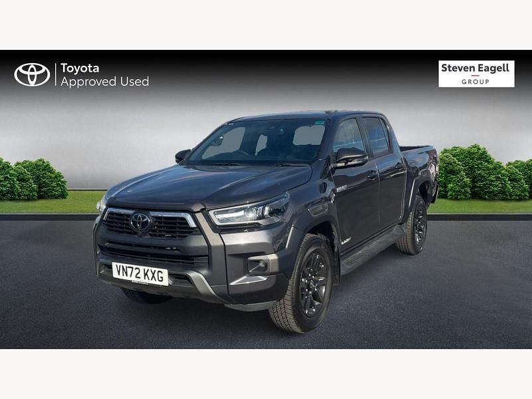Select the rear passenger door window
Viewport: 532px width, 399px height.
click(376, 136)
